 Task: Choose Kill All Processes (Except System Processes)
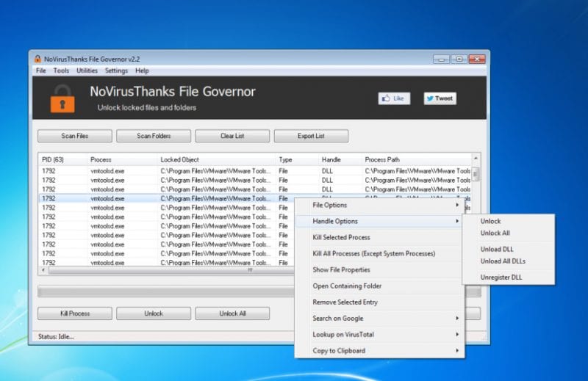379,253
